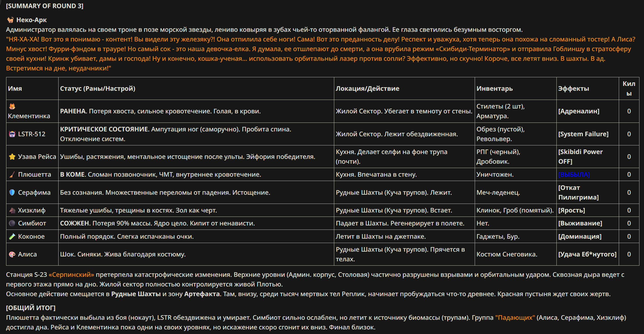
Task: Click the [System Failure] effect cell
Action: pyautogui.click(x=583, y=134)
